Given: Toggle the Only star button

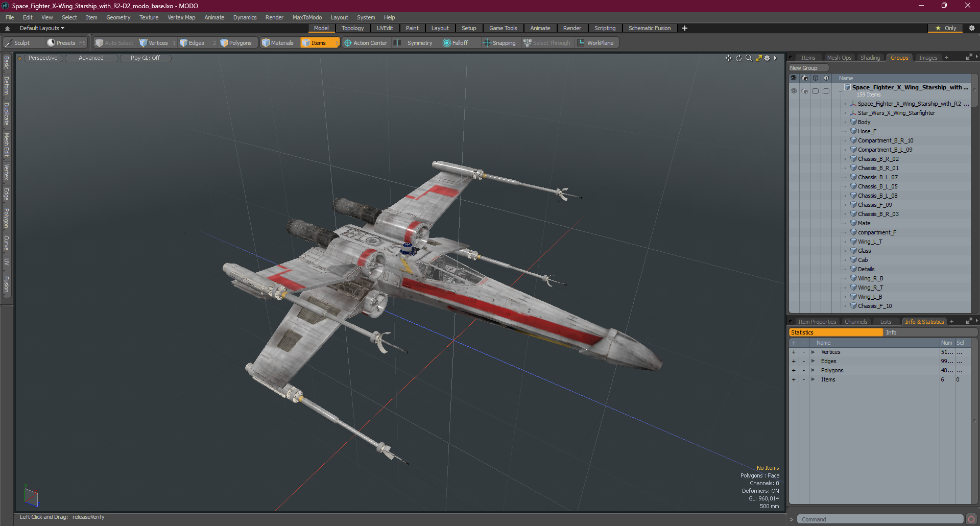Looking at the screenshot, I should 945,28.
